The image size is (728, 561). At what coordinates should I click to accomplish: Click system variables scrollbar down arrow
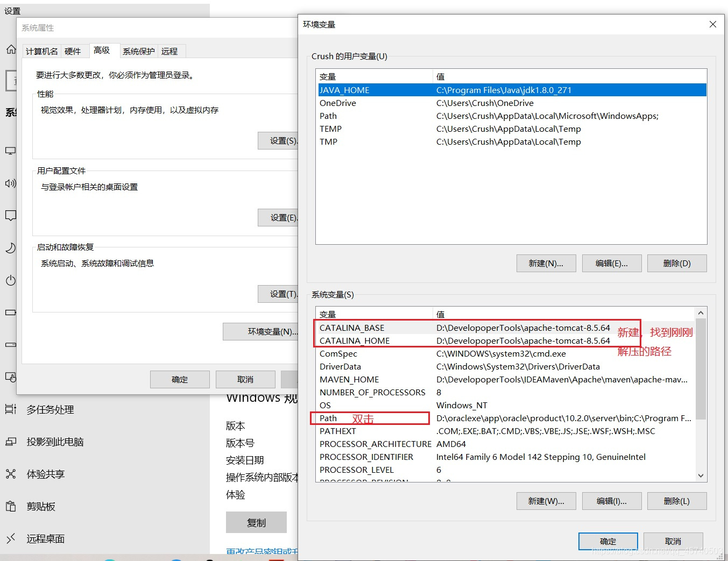(701, 475)
